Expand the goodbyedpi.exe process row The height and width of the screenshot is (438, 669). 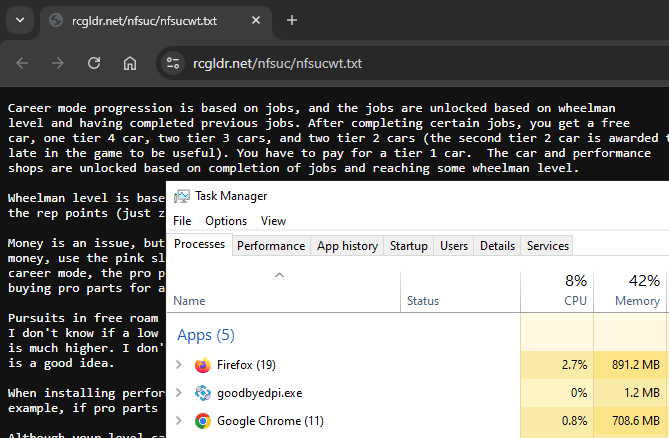180,393
